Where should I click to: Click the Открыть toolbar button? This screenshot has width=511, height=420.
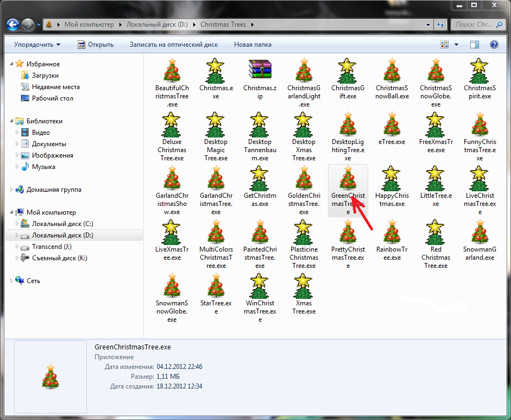[x=96, y=45]
